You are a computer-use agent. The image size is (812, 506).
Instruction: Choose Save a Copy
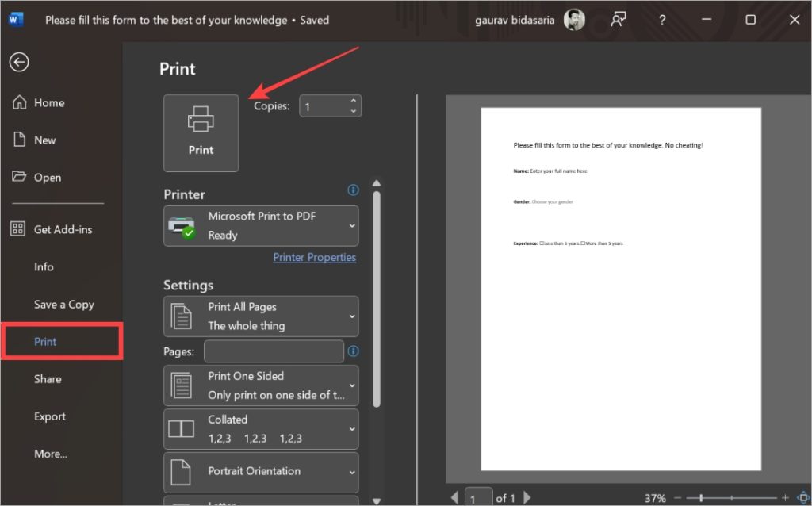pos(63,305)
